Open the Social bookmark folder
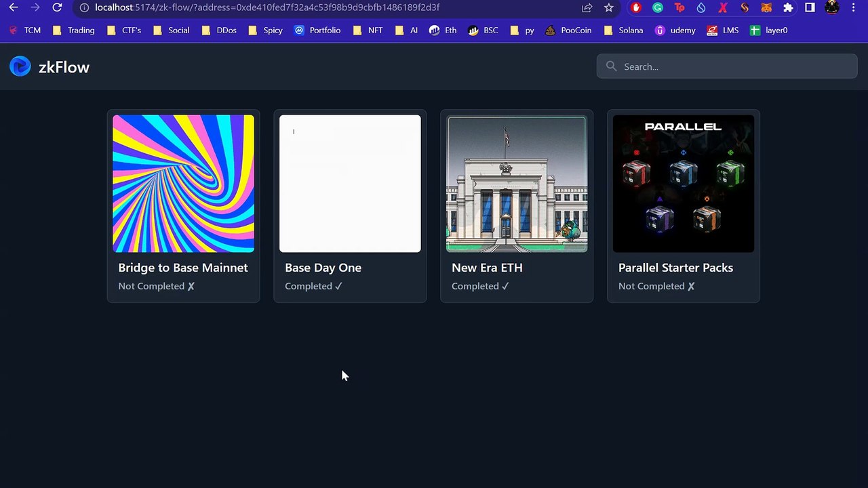 click(172, 30)
